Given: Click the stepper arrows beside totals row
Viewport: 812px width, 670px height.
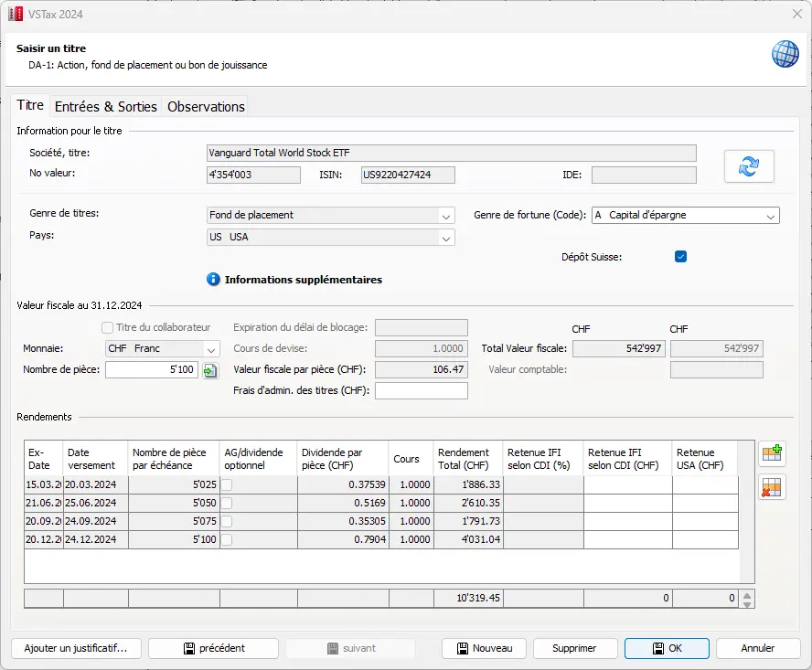Looking at the screenshot, I should 747,600.
